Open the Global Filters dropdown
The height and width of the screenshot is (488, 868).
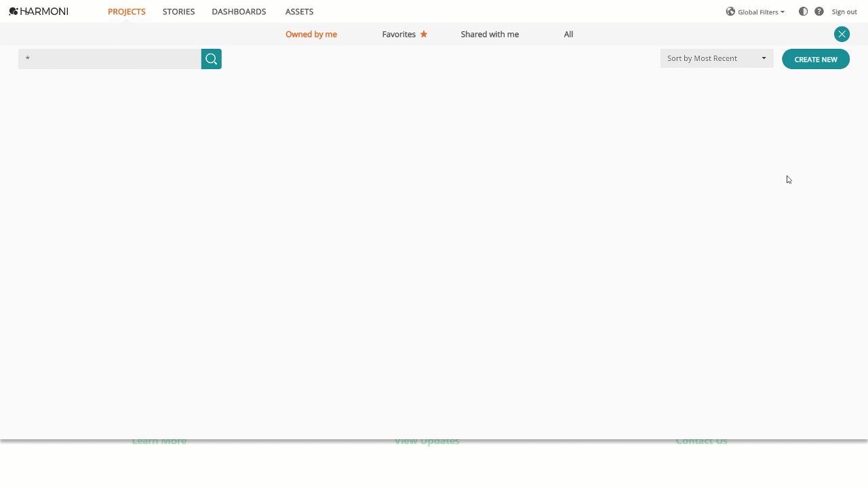click(x=759, y=12)
